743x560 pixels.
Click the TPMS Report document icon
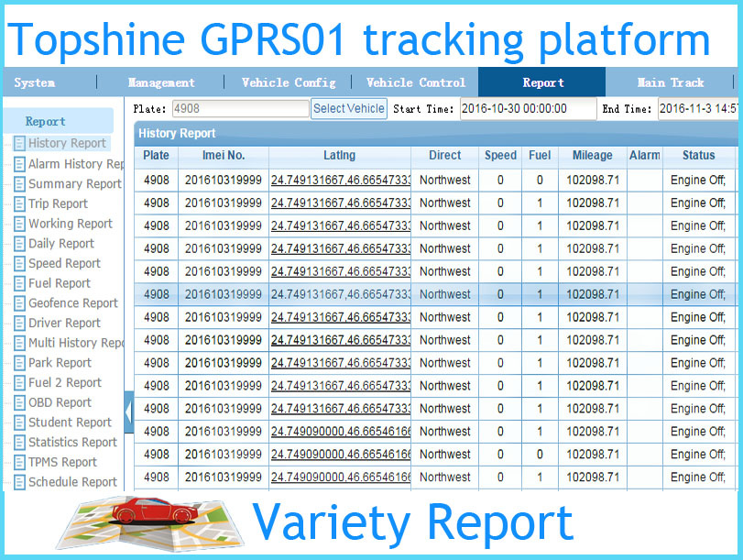click(x=19, y=462)
